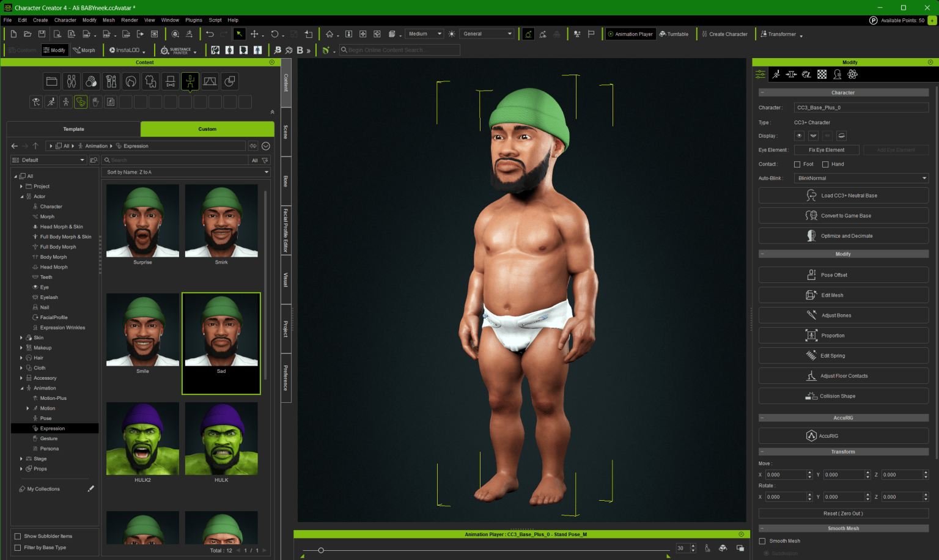Screen dimensions: 939x560
Task: Check Show Subfolder Items
Action: point(18,536)
